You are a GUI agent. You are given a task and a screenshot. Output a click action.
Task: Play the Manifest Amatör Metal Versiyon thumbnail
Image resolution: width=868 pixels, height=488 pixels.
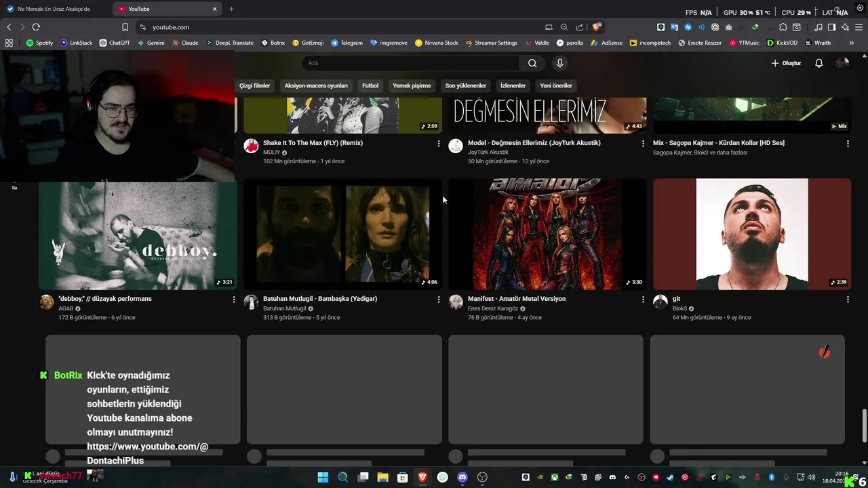tap(547, 235)
